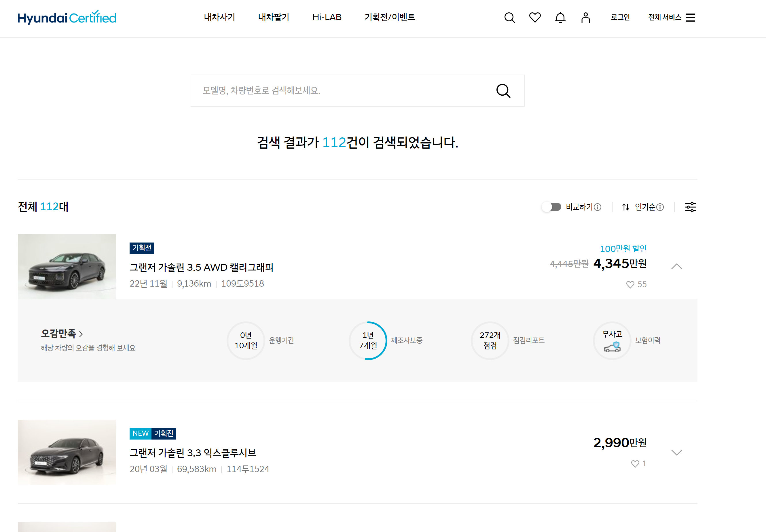Open the Grandeur 3.5 AWD car thumbnail
Screen dimensions: 766x532
(67, 266)
